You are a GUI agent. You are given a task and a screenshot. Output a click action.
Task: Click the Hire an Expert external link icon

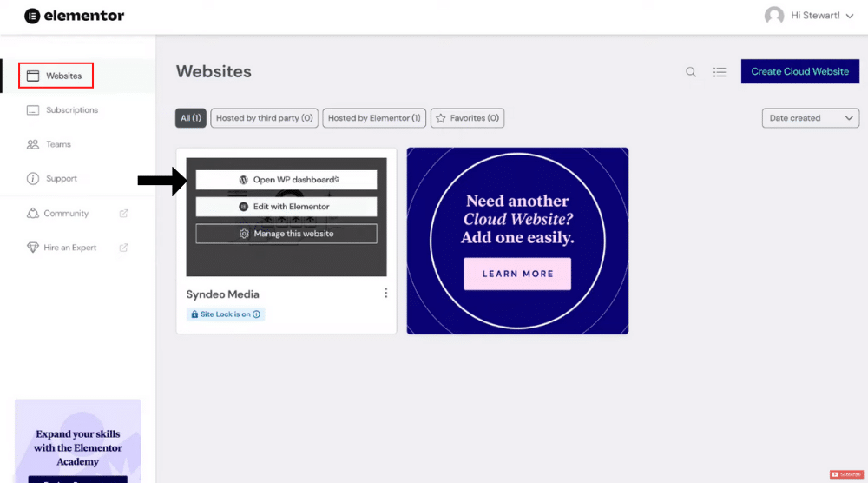pos(123,248)
